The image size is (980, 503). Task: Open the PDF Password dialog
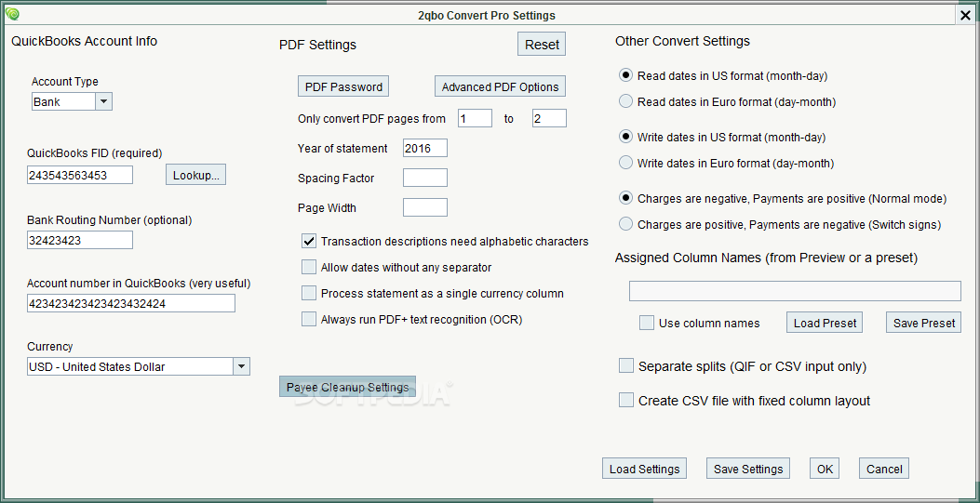tap(343, 86)
